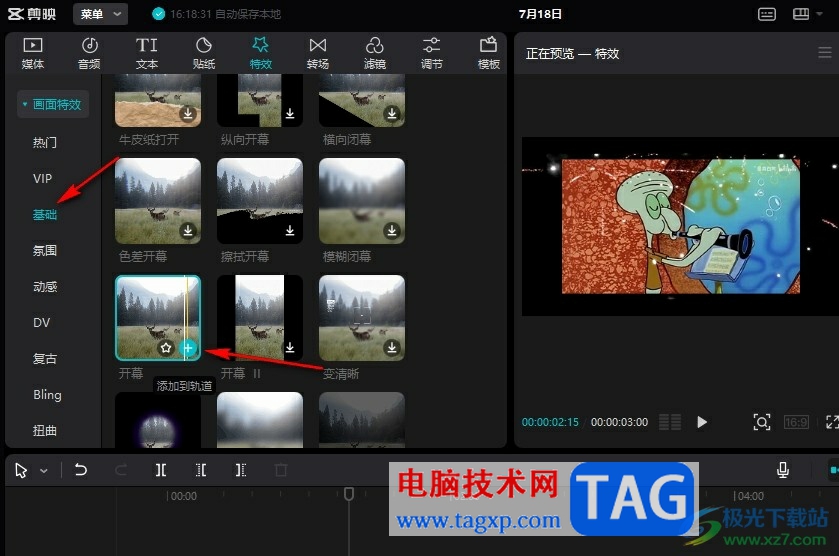Start voice recording with microphone
The width and height of the screenshot is (839, 556).
click(783, 470)
